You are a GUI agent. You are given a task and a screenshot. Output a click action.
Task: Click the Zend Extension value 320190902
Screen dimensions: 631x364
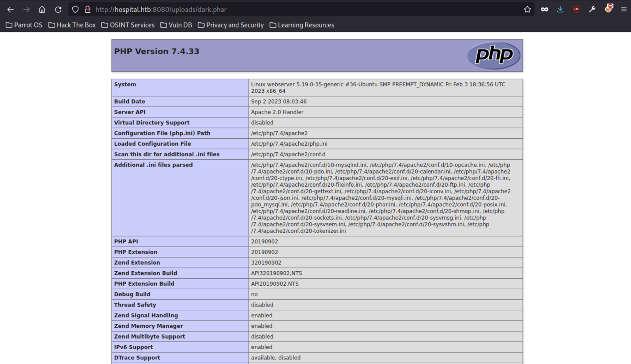pyautogui.click(x=266, y=263)
